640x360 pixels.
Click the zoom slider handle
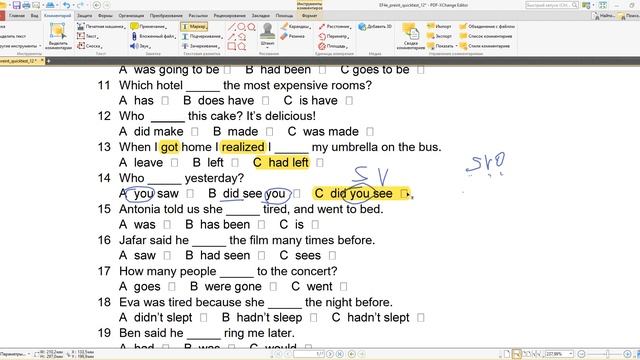pyautogui.click(x=607, y=354)
